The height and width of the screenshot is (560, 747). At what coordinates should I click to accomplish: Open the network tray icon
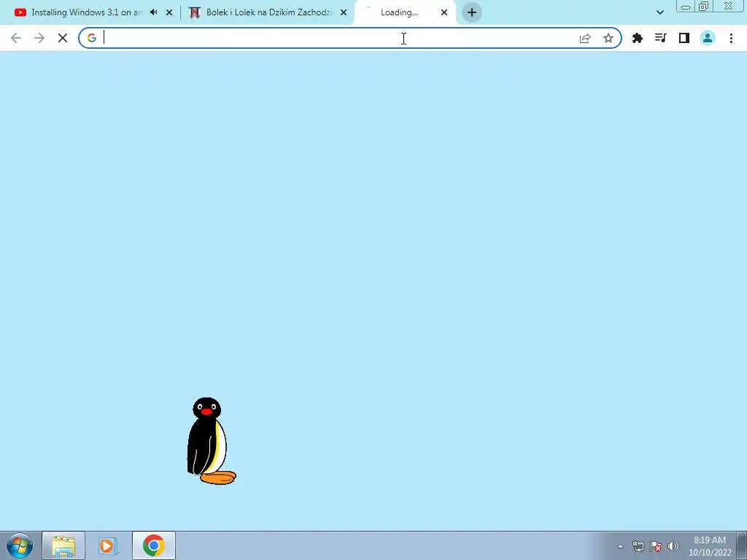638,546
